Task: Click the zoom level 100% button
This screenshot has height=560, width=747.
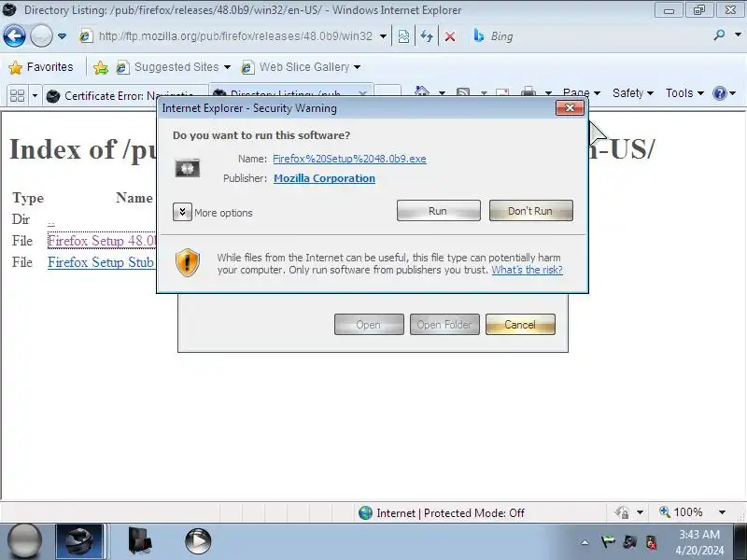Action: coord(681,512)
